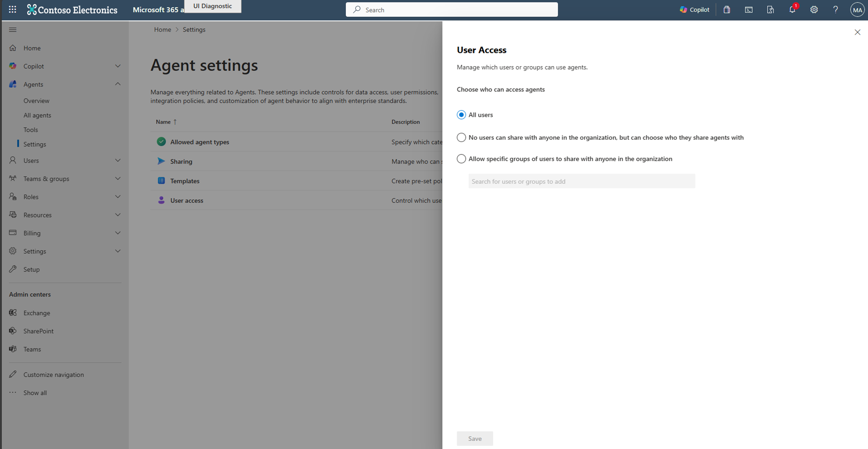Click the search users or groups field
868x449 pixels.
(x=581, y=181)
